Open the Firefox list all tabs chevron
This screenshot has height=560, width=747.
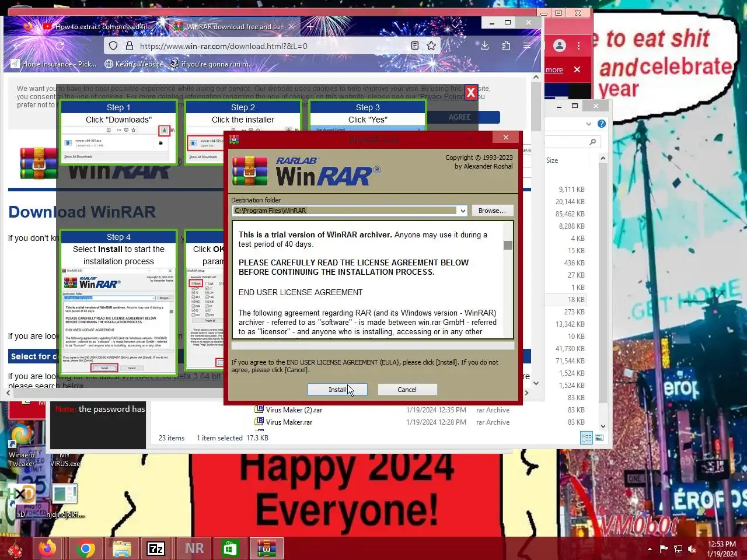point(455,26)
